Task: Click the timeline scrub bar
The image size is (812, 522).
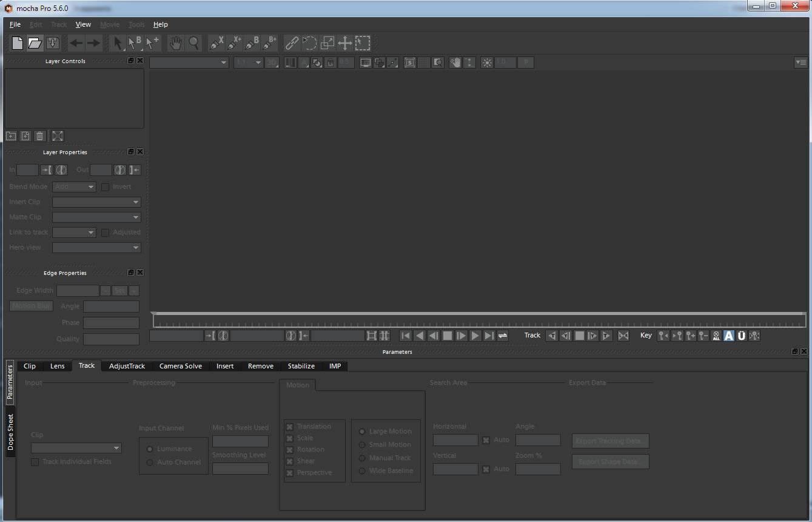Action: [x=479, y=320]
